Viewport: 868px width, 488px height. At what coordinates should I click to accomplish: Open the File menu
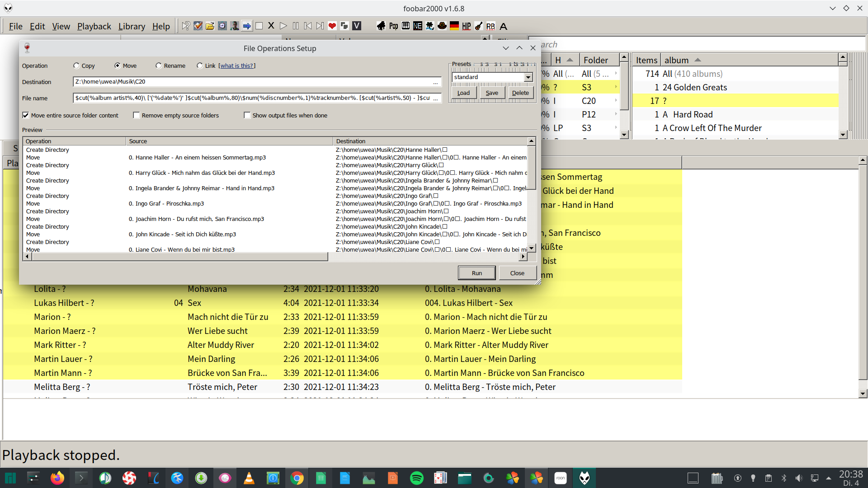coord(16,26)
